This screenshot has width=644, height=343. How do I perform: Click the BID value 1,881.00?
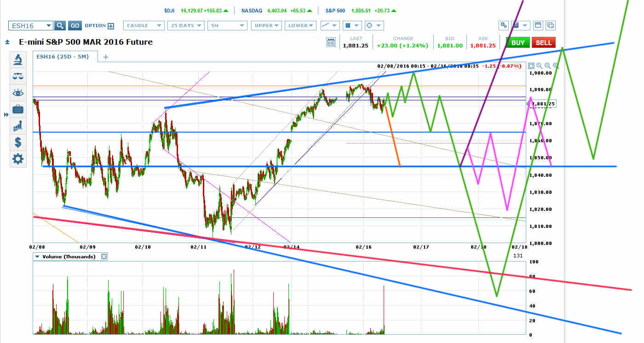point(450,46)
